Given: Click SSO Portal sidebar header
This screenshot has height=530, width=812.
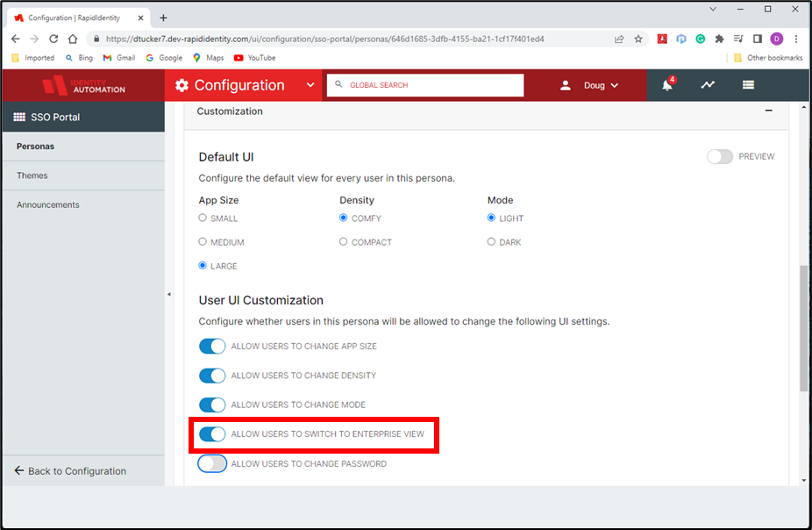Looking at the screenshot, I should 83,117.
